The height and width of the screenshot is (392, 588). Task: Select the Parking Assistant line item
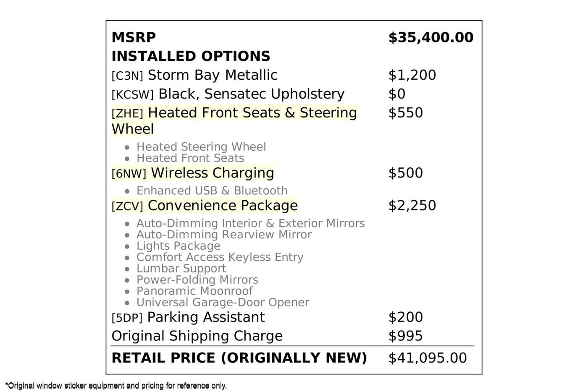point(206,317)
